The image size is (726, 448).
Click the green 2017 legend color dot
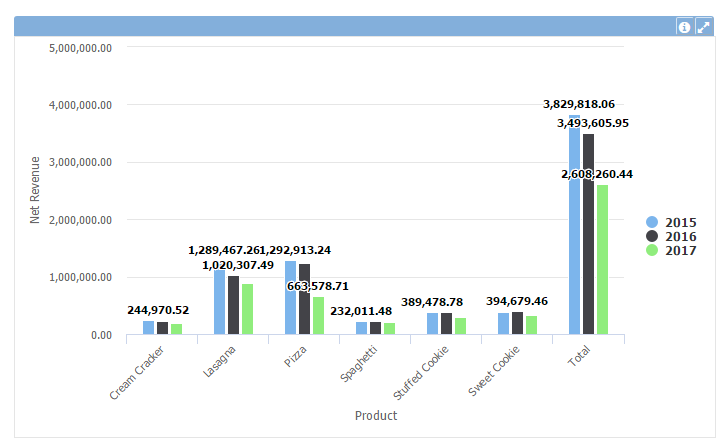point(653,250)
